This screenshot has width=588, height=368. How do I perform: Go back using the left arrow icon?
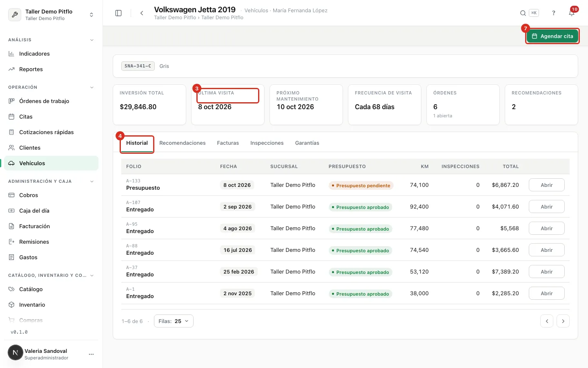pos(142,13)
